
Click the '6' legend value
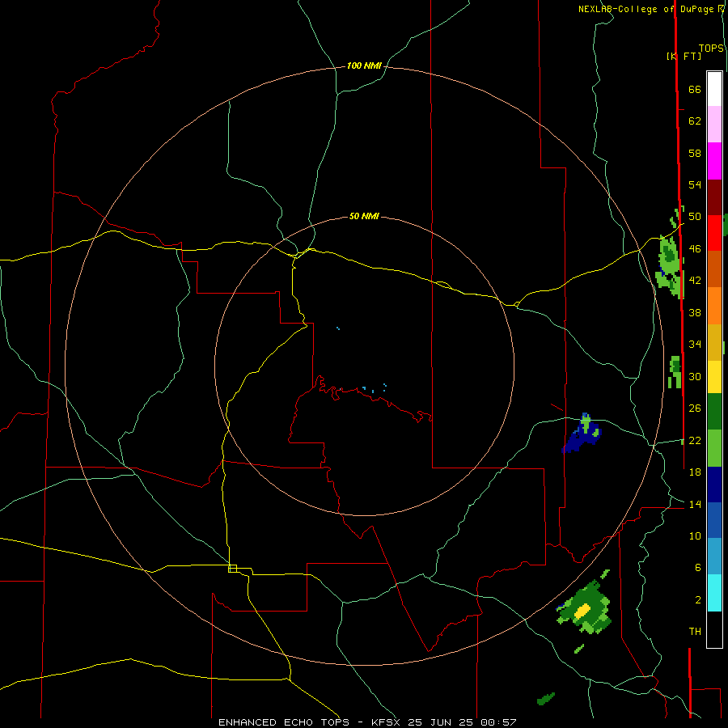coord(697,568)
